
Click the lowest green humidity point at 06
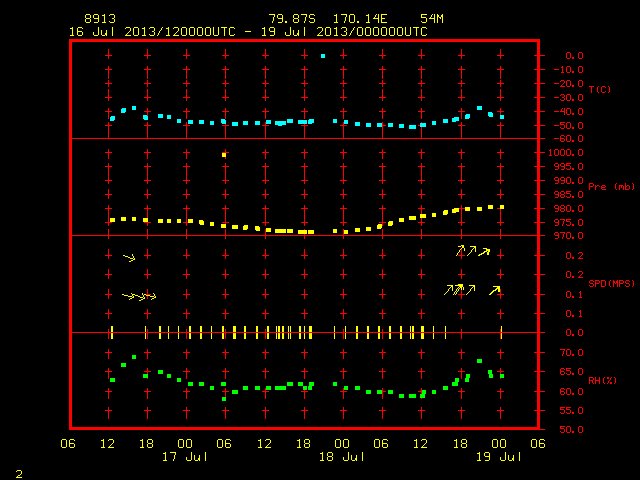(224, 399)
